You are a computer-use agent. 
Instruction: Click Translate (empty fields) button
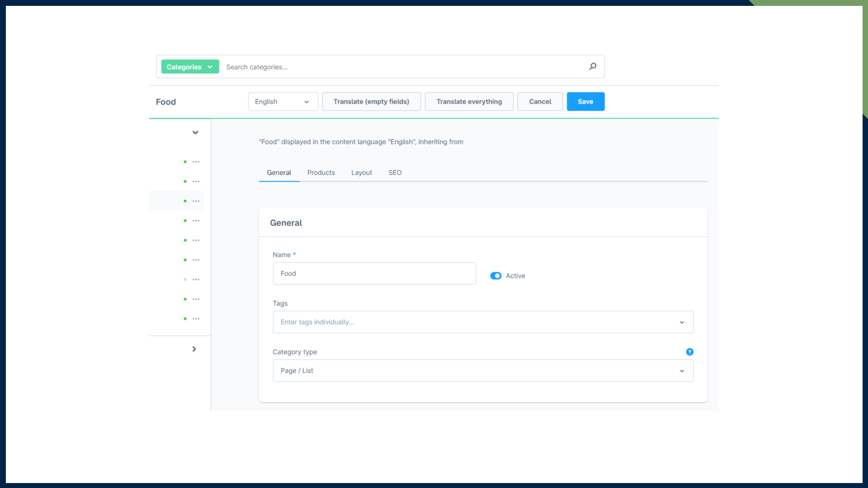[x=371, y=102]
